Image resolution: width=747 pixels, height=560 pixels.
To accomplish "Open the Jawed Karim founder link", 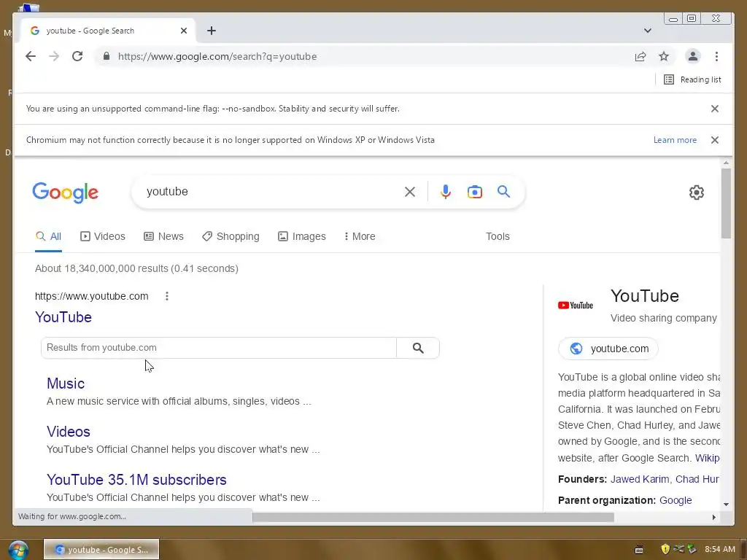I will 640,480.
